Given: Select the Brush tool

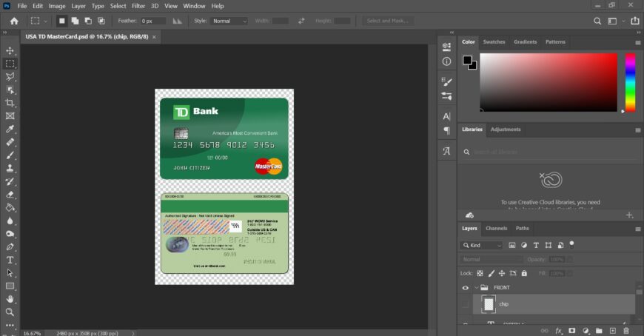Looking at the screenshot, I should pos(10,155).
